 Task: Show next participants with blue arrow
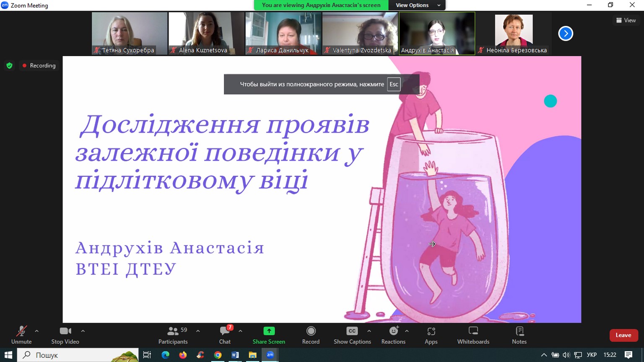pos(566,34)
